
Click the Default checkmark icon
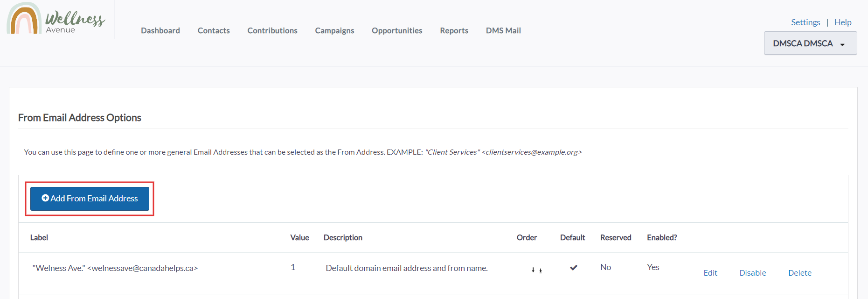574,268
